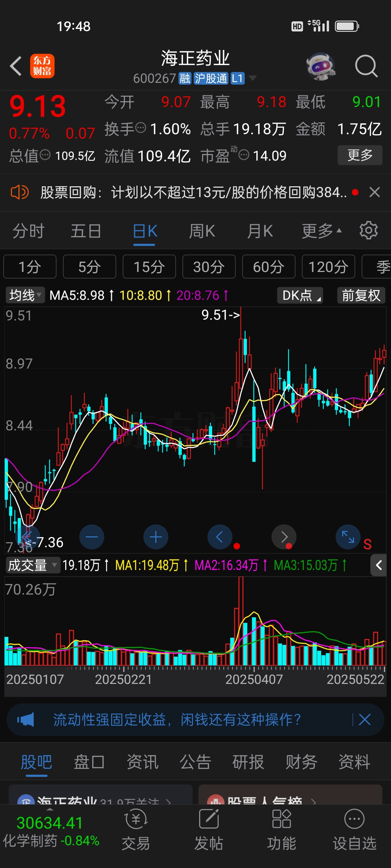391x868 pixels.
Task: Tap the tallest volume bar
Action: coord(241,621)
